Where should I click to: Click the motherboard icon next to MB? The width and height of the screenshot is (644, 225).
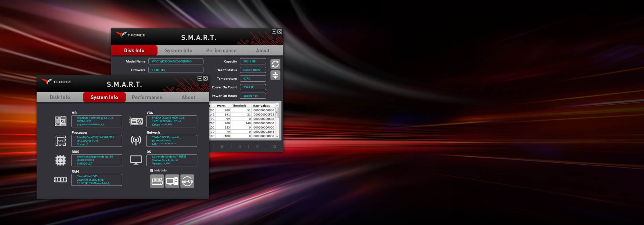[60, 121]
